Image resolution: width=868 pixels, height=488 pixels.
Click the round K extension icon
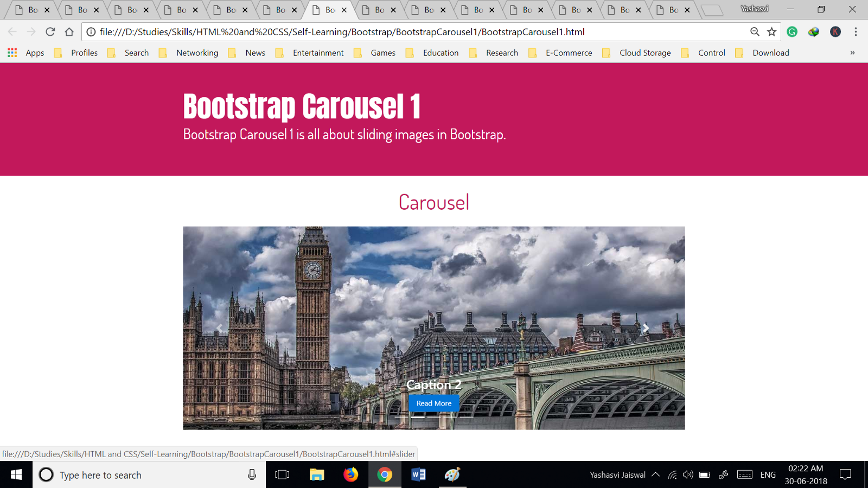(835, 32)
